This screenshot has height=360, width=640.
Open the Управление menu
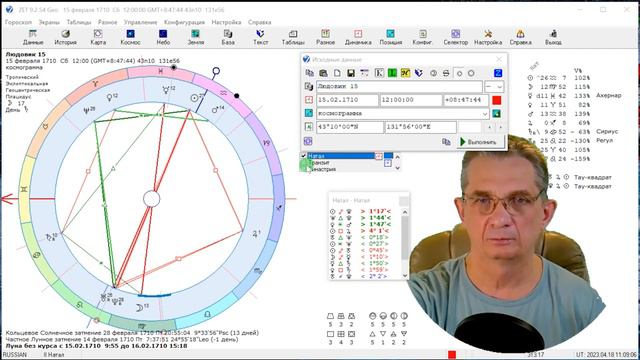tap(140, 22)
